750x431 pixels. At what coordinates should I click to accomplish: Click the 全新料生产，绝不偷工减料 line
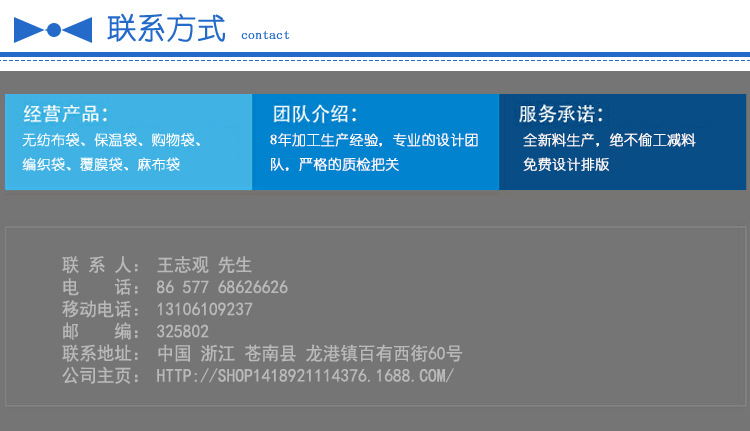click(609, 141)
